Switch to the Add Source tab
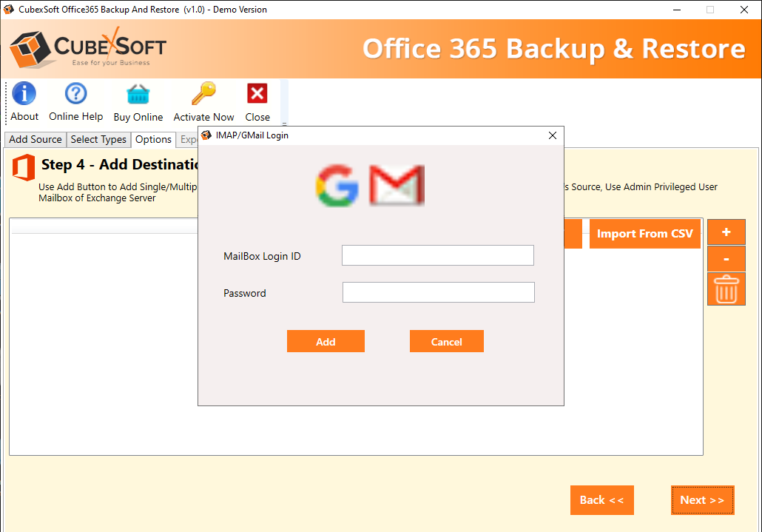This screenshot has height=532, width=762. pos(36,139)
